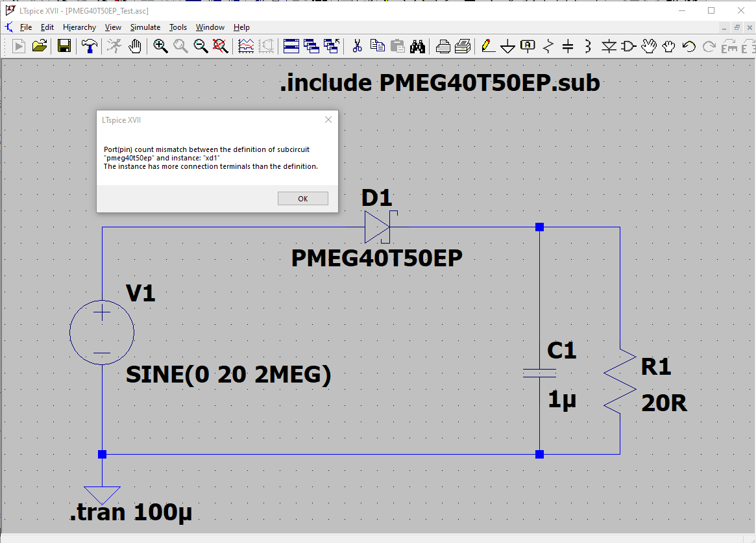Undo the last schematic edit
Image resolution: width=756 pixels, height=543 pixels.
[x=687, y=46]
